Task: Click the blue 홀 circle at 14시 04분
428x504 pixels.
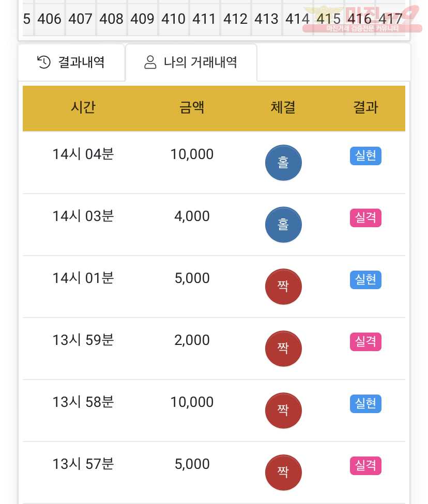Action: point(283,163)
